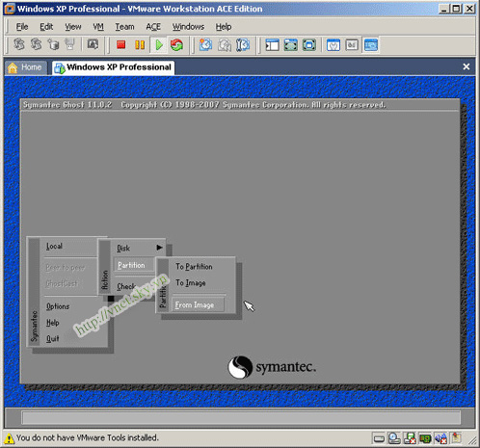Open the Team menu
480x448 pixels.
124,27
